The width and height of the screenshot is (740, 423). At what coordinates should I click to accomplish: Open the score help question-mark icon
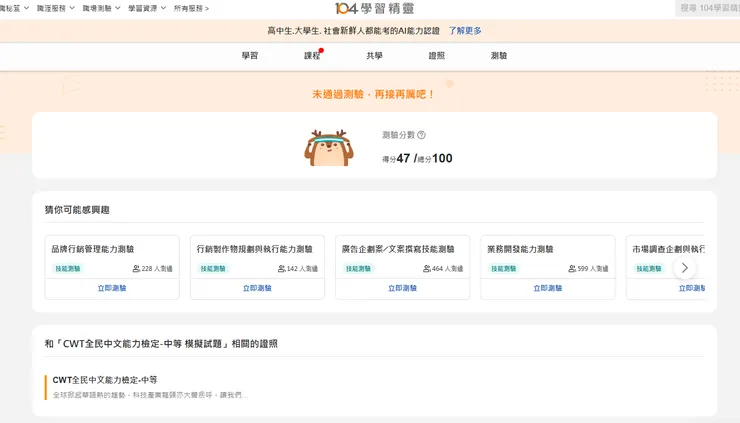tap(421, 135)
